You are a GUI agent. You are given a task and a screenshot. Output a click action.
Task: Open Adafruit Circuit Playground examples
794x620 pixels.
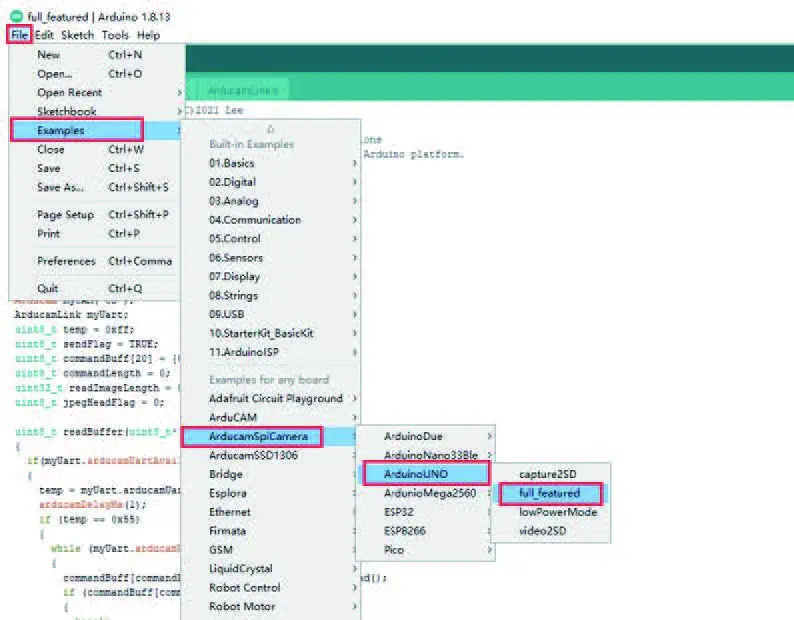coord(271,399)
